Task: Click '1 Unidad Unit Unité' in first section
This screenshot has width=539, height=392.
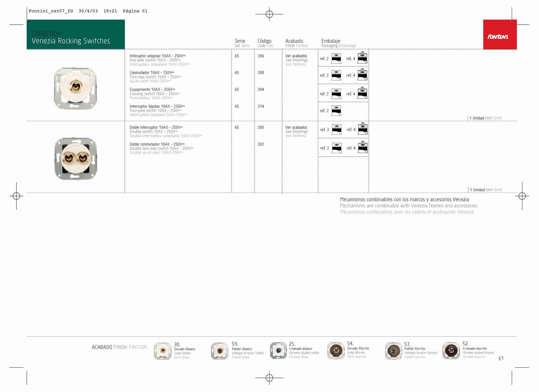Action: (485, 118)
